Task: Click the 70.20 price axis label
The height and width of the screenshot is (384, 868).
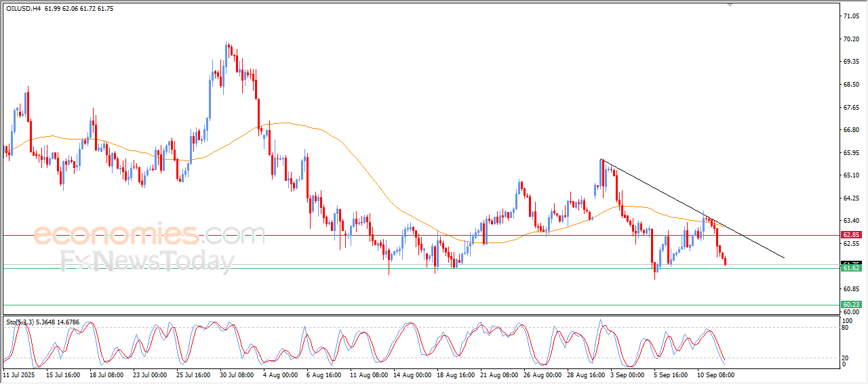Action: pos(852,39)
